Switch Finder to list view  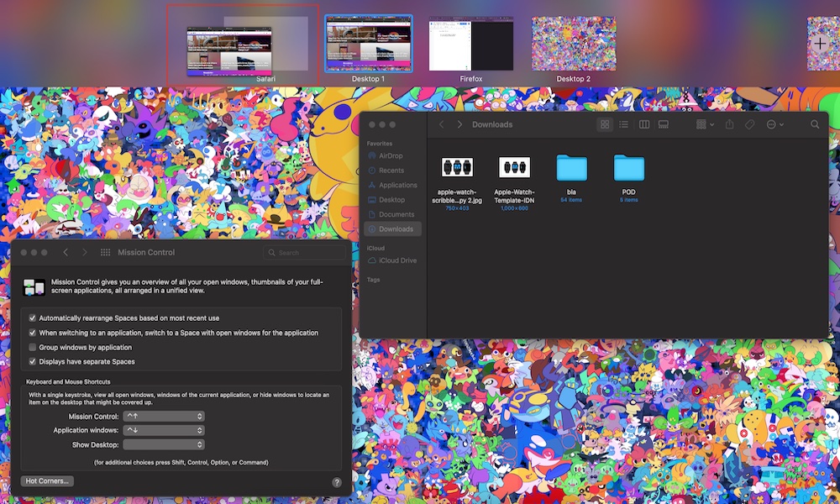tap(623, 124)
